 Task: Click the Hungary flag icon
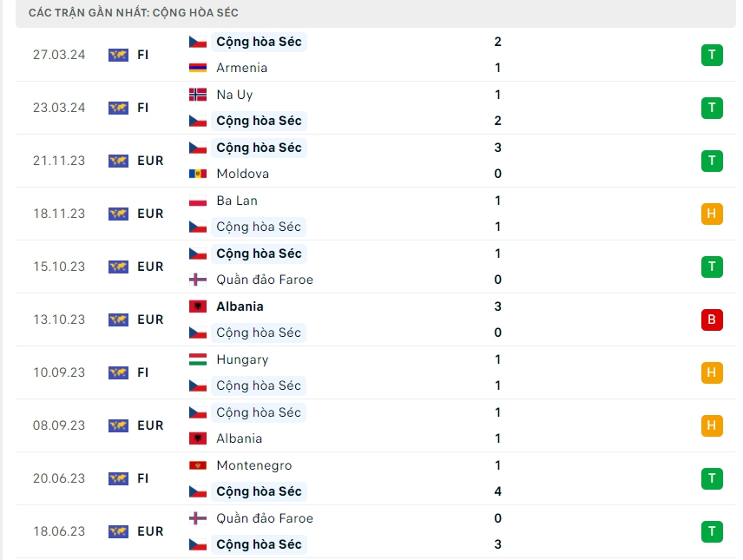[x=198, y=359]
